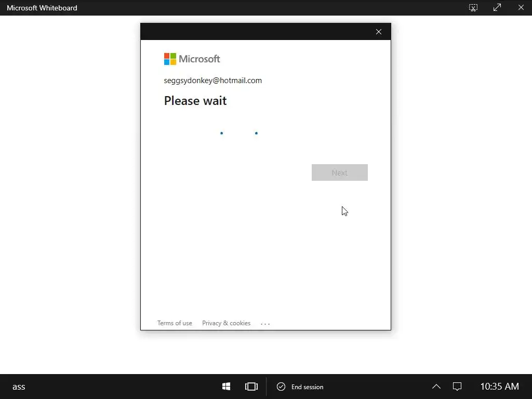Click the checkmark icon beside End session

point(281,387)
